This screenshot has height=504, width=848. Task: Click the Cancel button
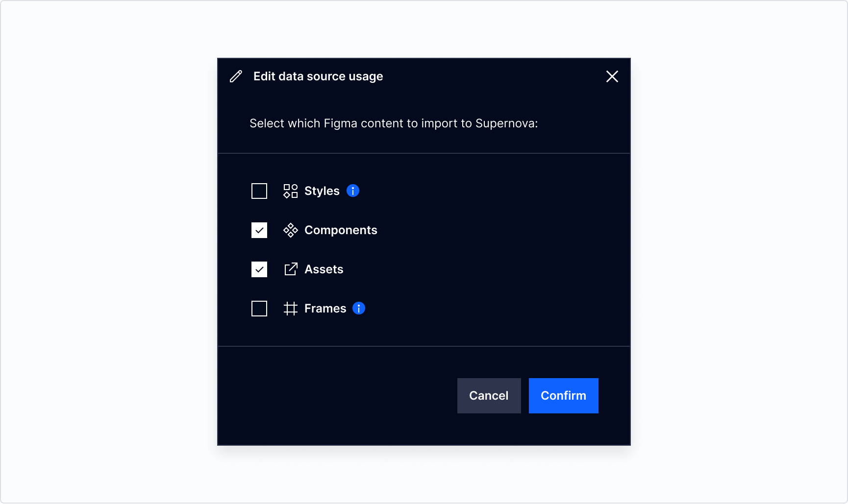click(489, 396)
